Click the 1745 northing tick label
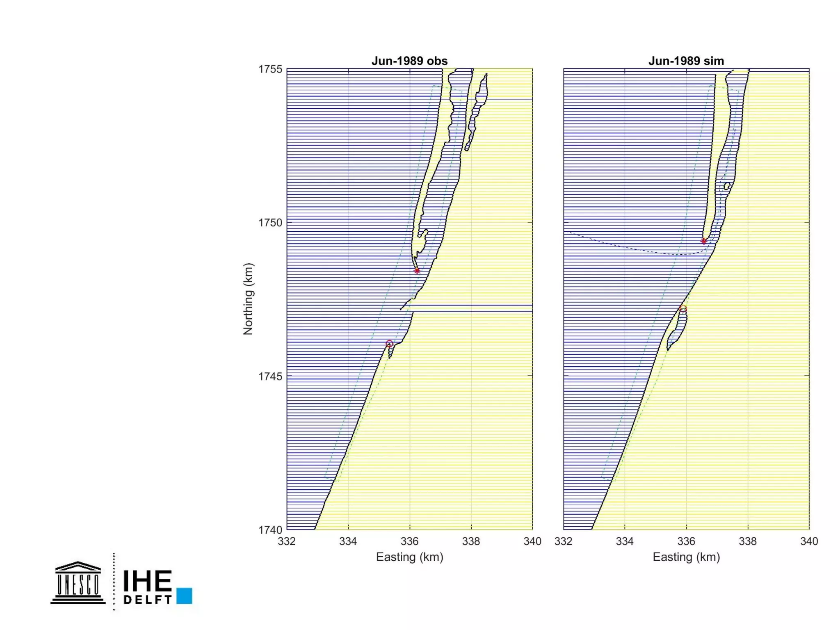The height and width of the screenshot is (630, 840). coord(270,376)
